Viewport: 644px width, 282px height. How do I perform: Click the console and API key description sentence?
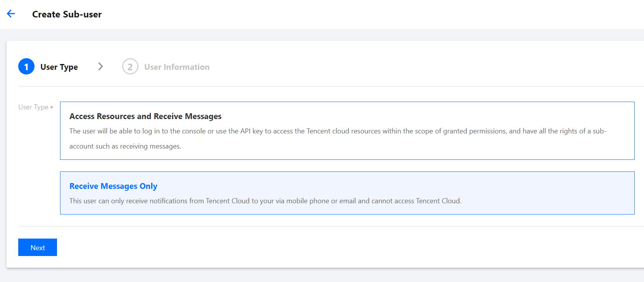tap(337, 131)
